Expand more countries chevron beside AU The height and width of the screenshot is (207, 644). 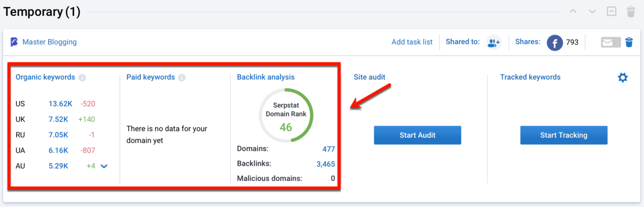click(x=104, y=166)
